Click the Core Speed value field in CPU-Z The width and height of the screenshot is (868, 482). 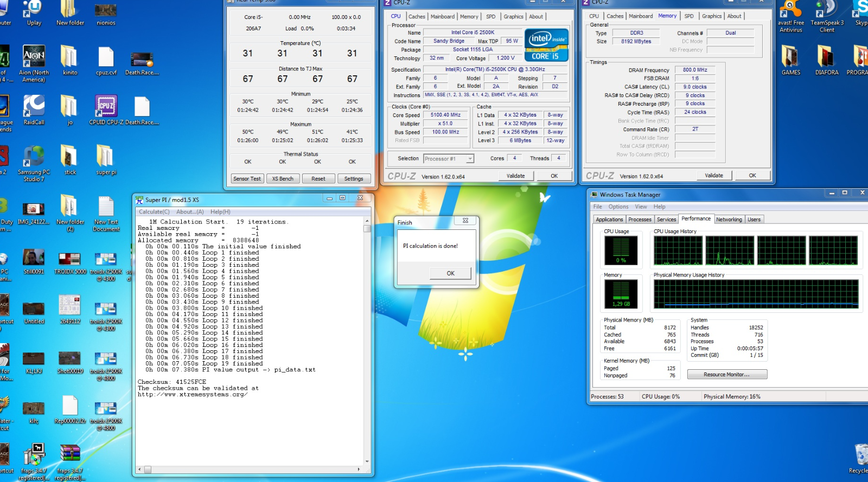[445, 115]
